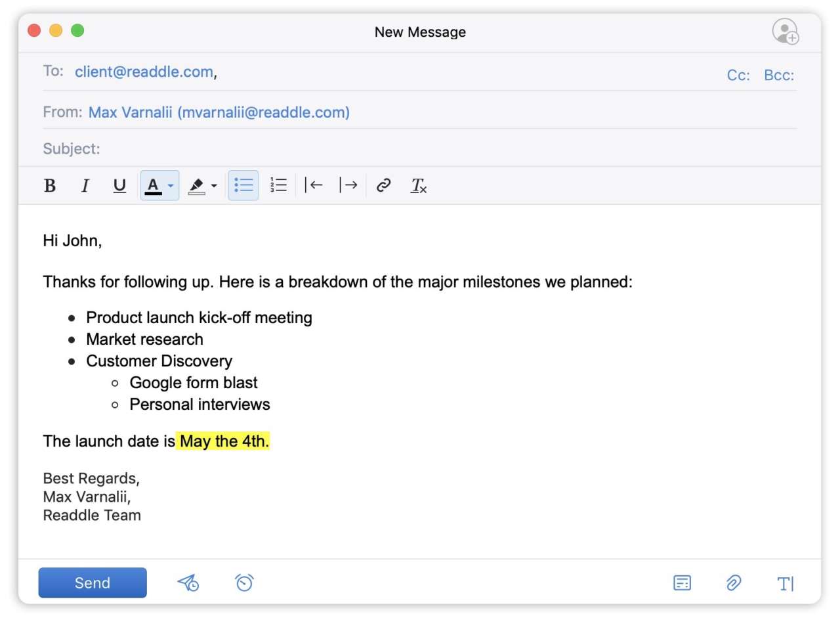This screenshot has height=618, width=840.
Task: Click the text color swatch button
Action: pyautogui.click(x=153, y=186)
